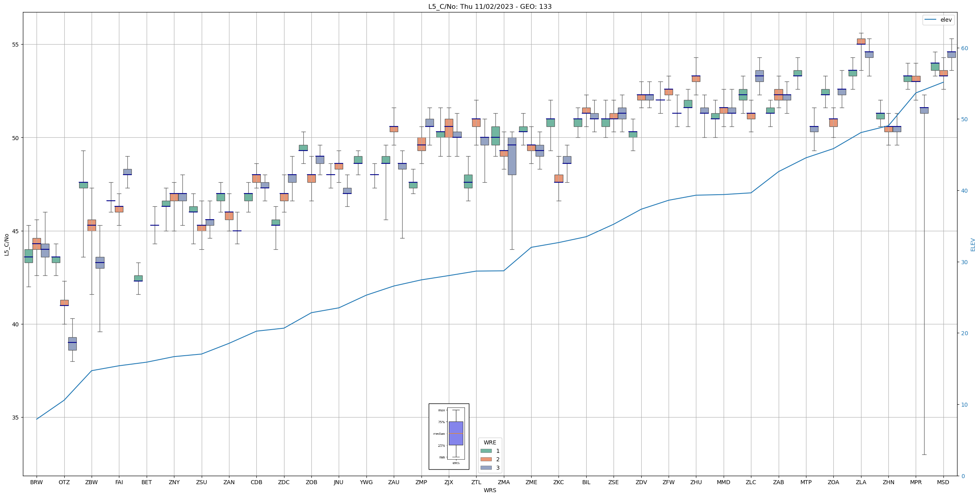
Task: Click the ZAU x-axis label
Action: (x=394, y=482)
